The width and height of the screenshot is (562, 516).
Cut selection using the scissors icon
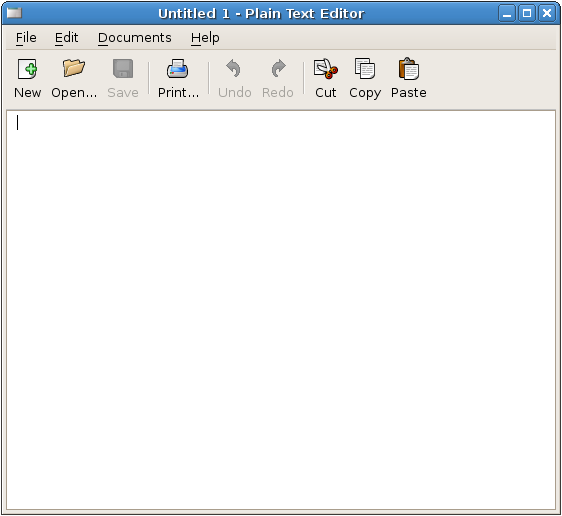click(326, 68)
